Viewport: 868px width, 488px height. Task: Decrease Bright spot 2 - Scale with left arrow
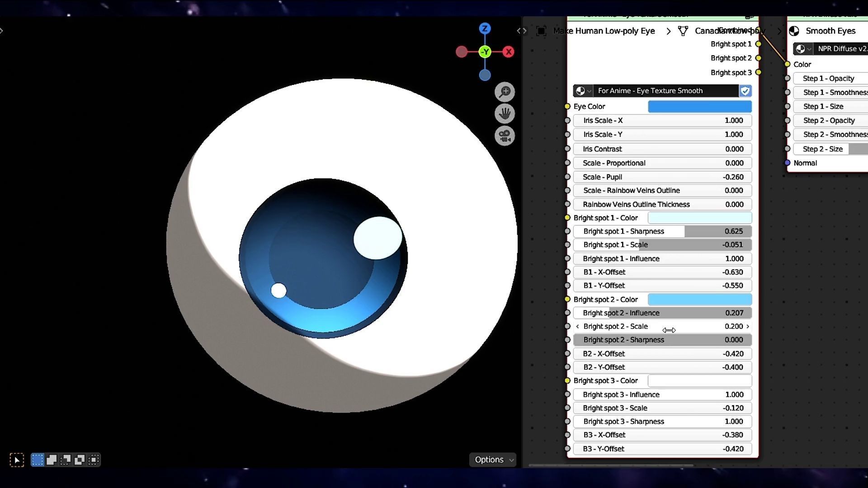click(577, 326)
